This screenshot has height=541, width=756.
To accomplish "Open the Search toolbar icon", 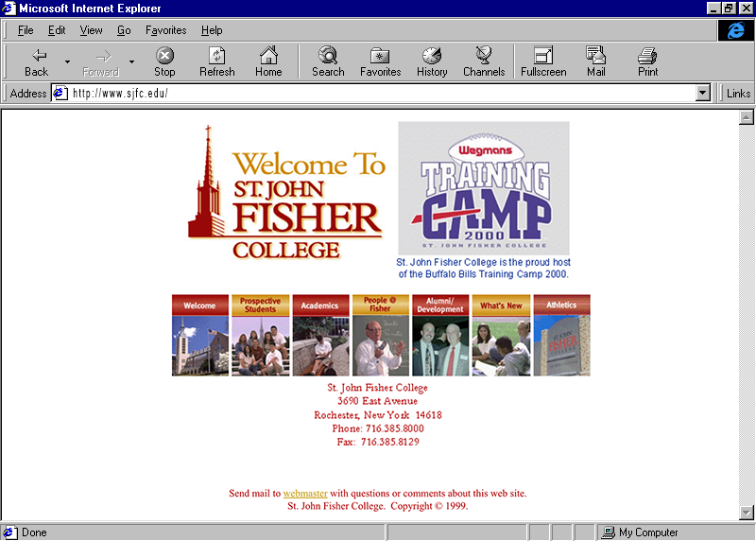I will 328,56.
